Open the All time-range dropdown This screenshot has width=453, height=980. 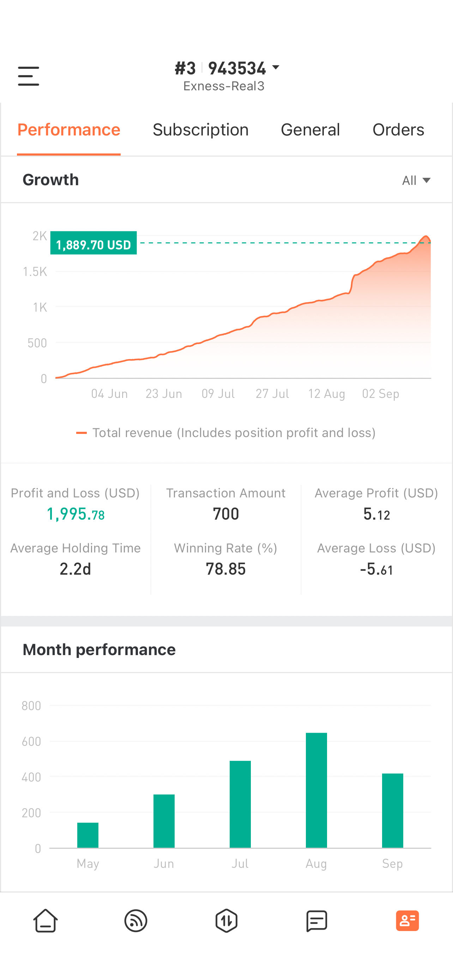[x=417, y=180]
